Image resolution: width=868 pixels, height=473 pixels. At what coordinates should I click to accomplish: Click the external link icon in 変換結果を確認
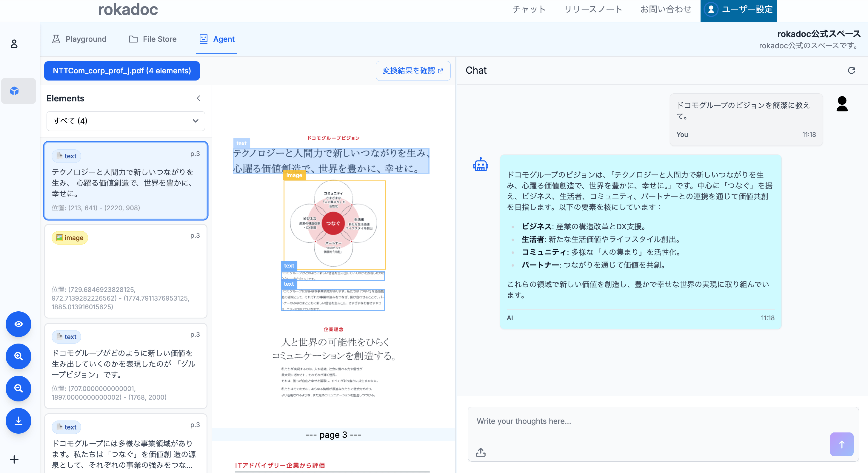[440, 71]
